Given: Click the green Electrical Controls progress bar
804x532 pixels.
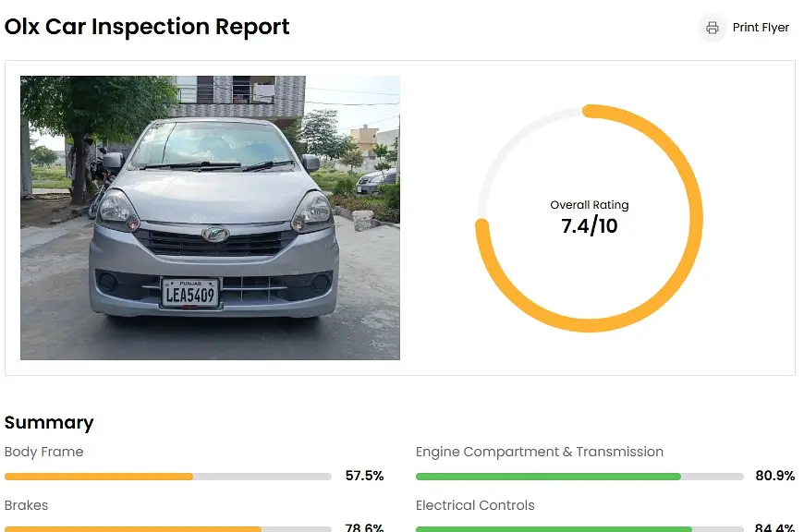Looking at the screenshot, I should tap(554, 529).
